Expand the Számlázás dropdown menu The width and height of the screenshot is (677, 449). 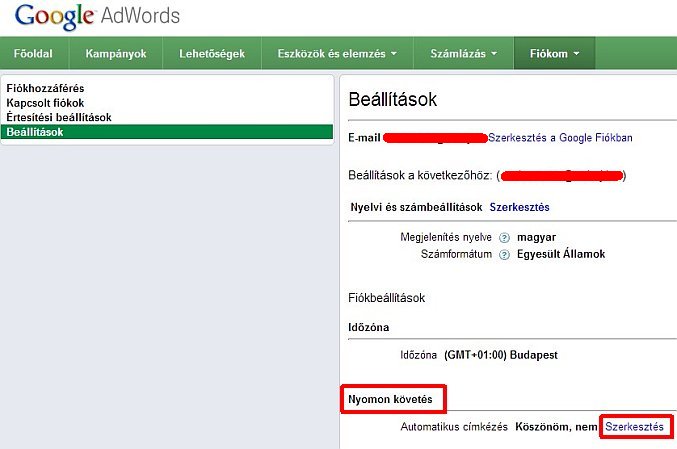click(464, 53)
